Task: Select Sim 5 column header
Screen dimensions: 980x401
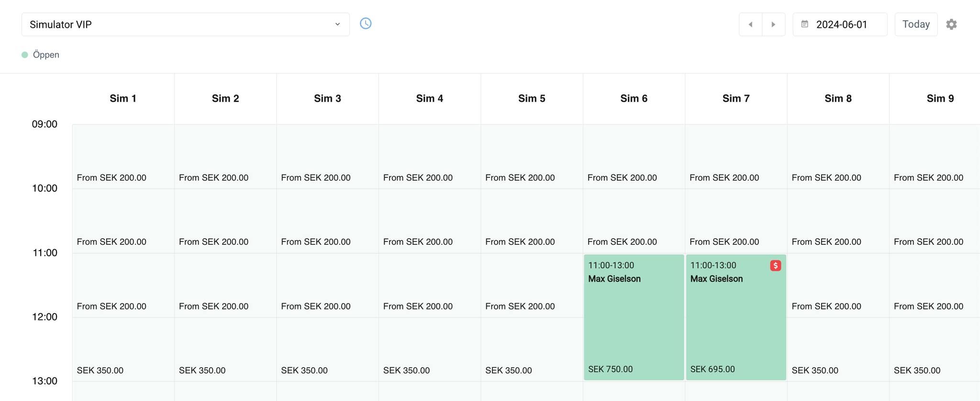Action: click(x=532, y=99)
